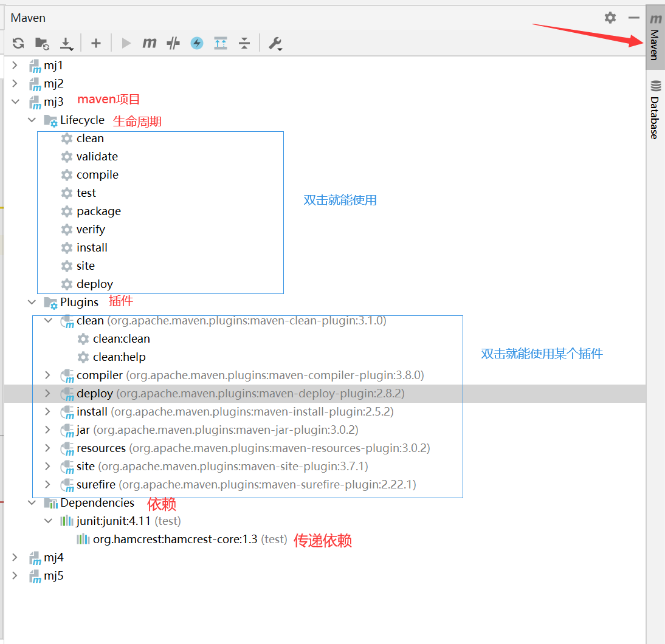
Task: Collapse Dependencies folder
Action: [x=32, y=503]
